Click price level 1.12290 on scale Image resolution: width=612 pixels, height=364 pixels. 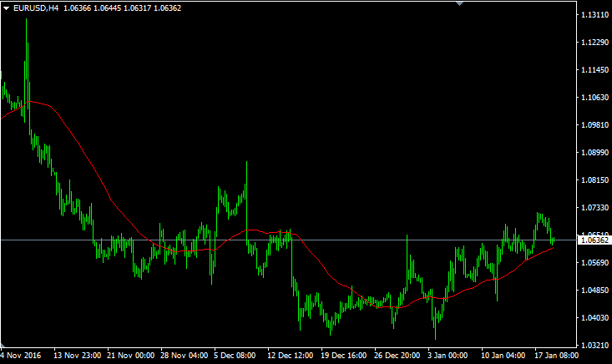coord(594,42)
